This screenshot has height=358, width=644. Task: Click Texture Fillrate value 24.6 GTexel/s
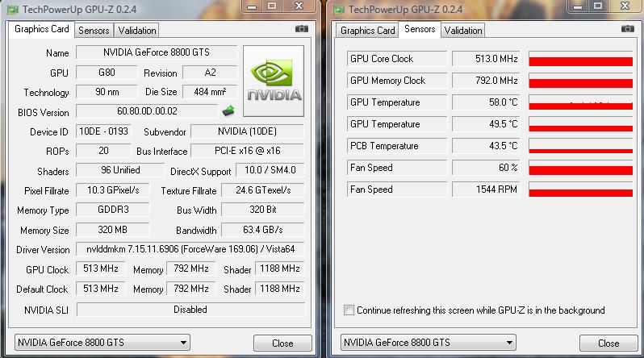pyautogui.click(x=263, y=190)
